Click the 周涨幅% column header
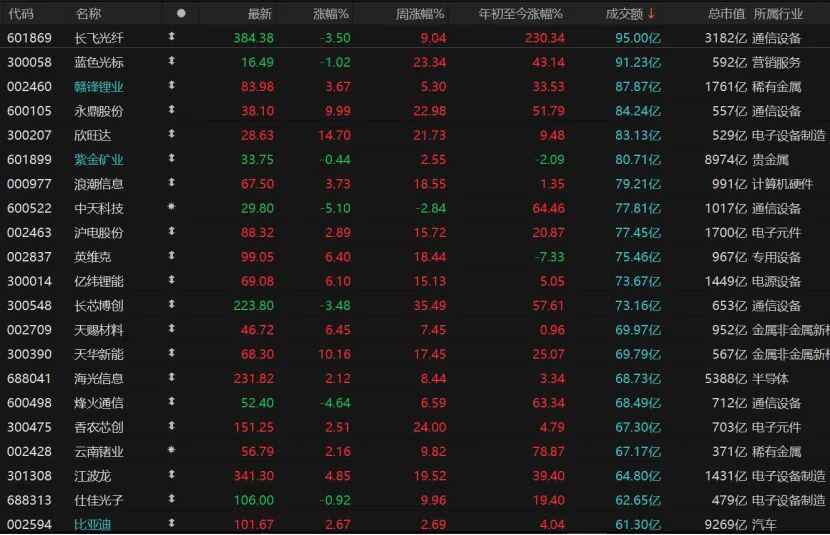 coord(420,14)
